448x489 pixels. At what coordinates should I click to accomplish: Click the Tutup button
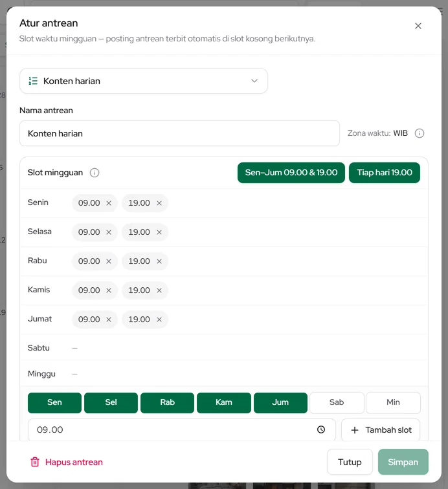[350, 462]
